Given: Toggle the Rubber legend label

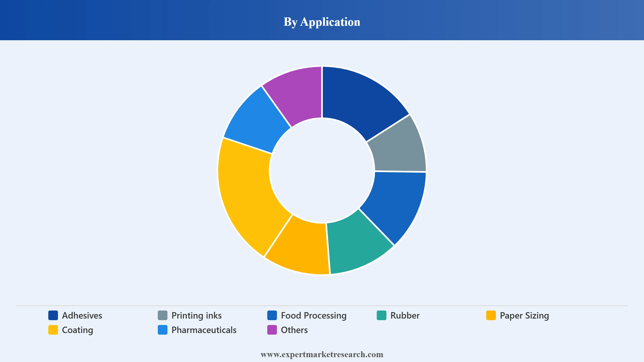Looking at the screenshot, I should [405, 316].
